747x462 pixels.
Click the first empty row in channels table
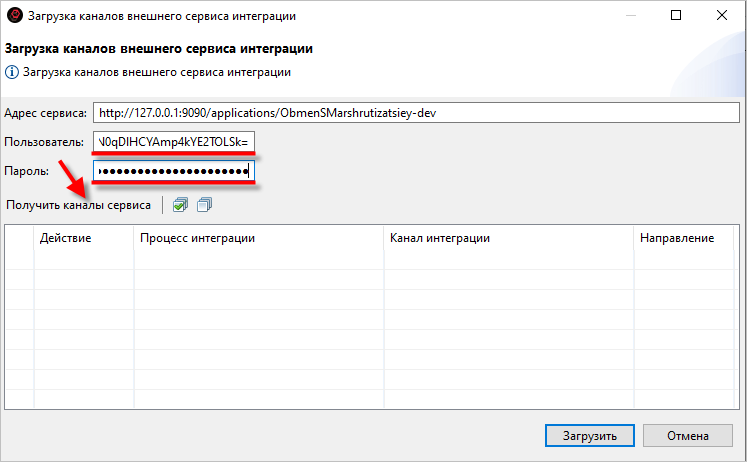(x=370, y=259)
